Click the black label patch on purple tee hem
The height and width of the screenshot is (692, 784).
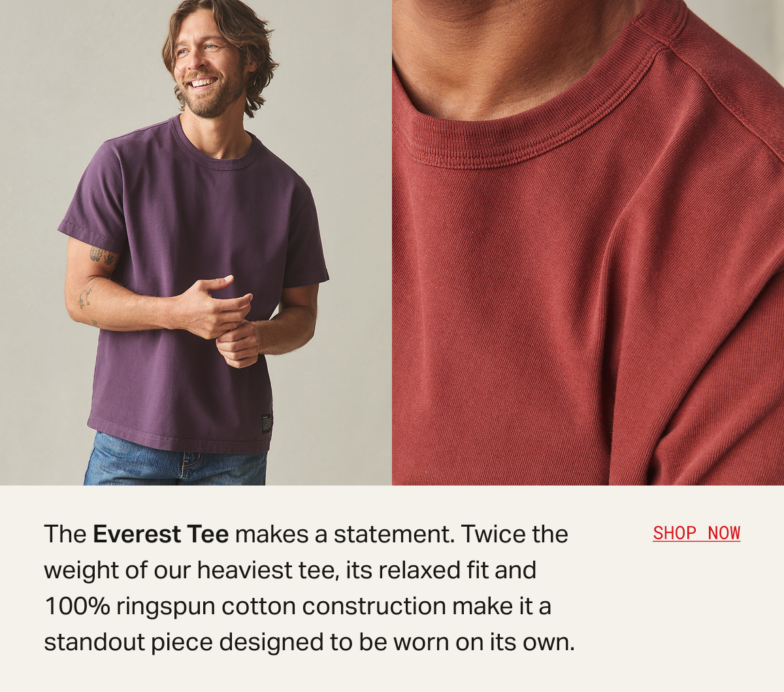click(x=267, y=423)
